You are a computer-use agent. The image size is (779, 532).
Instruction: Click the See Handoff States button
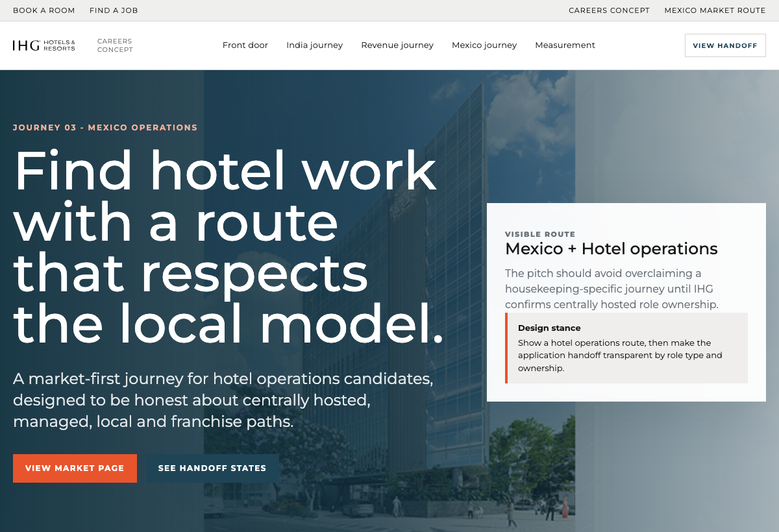point(212,468)
